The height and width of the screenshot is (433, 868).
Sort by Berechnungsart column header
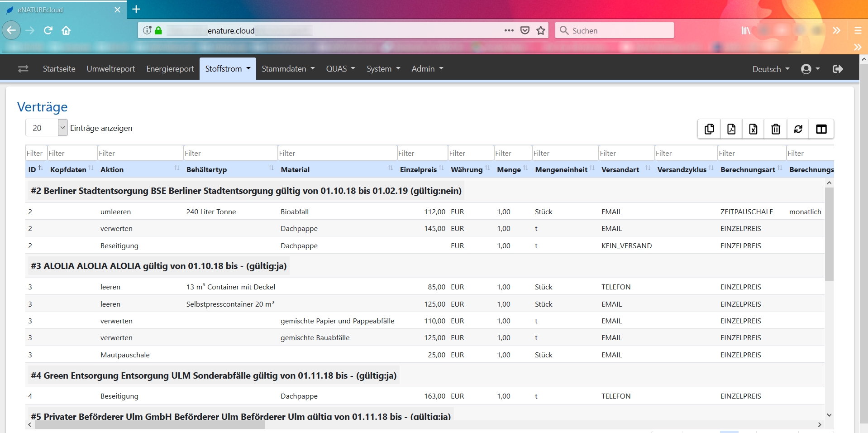(x=751, y=169)
